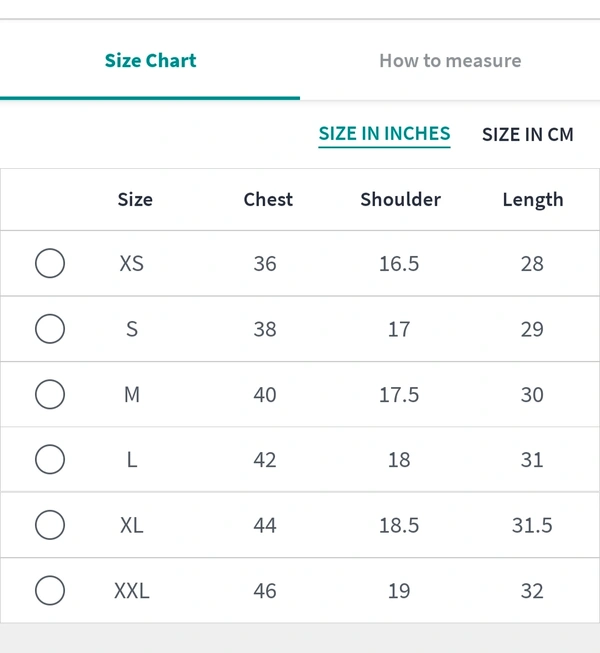The width and height of the screenshot is (600, 653).
Task: Open the How to measure tab
Action: tap(450, 61)
